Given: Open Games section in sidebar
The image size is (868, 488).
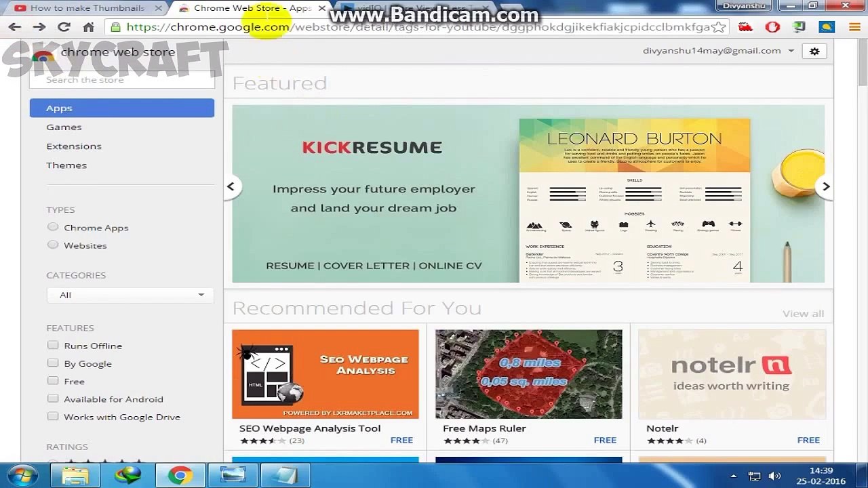Looking at the screenshot, I should click(64, 127).
